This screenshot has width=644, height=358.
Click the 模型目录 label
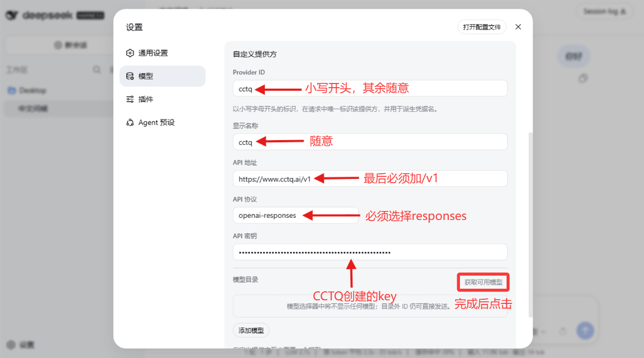(245, 280)
